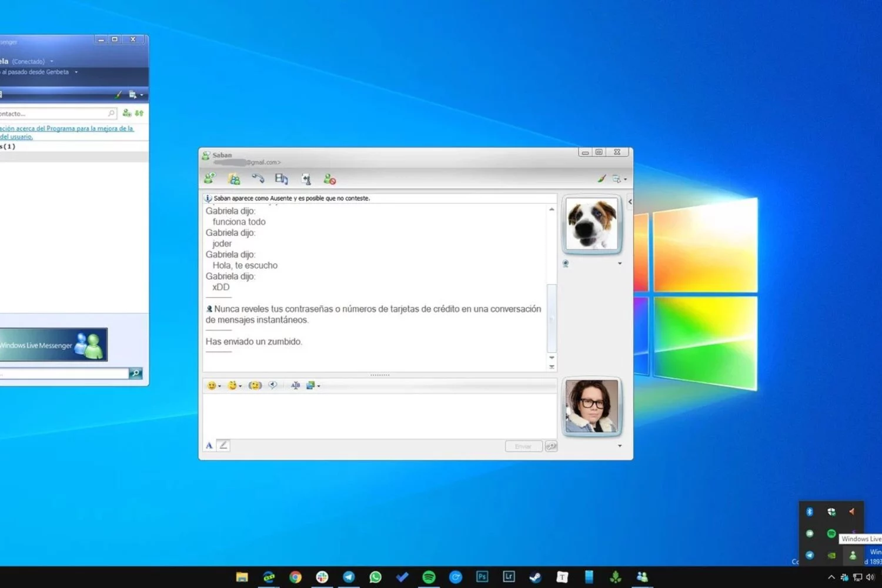Image resolution: width=882 pixels, height=588 pixels.
Task: Click the conversation history scrollbar
Action: (x=552, y=318)
